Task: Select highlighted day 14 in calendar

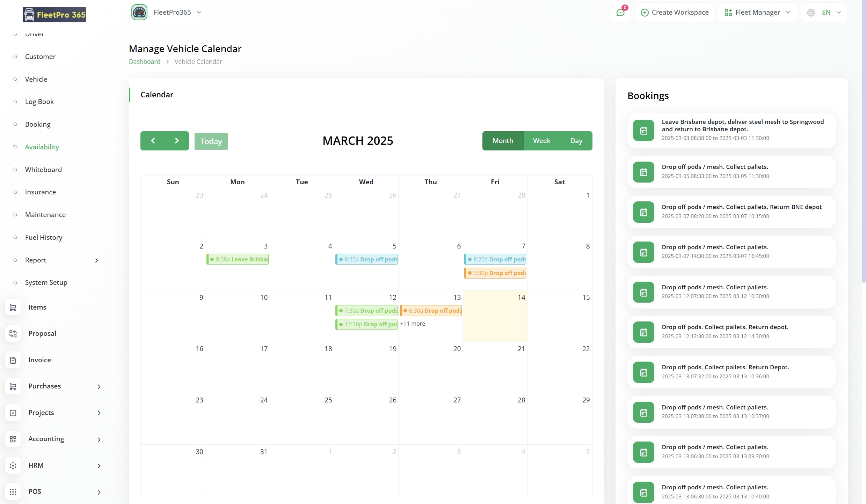Action: pyautogui.click(x=495, y=316)
